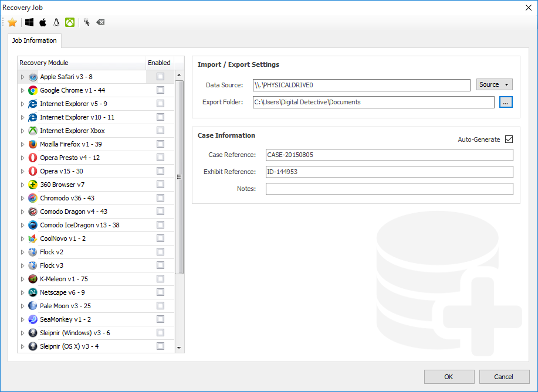Viewport: 538px width, 392px height.
Task: Click the Google Chrome browser icon
Action: [x=33, y=90]
